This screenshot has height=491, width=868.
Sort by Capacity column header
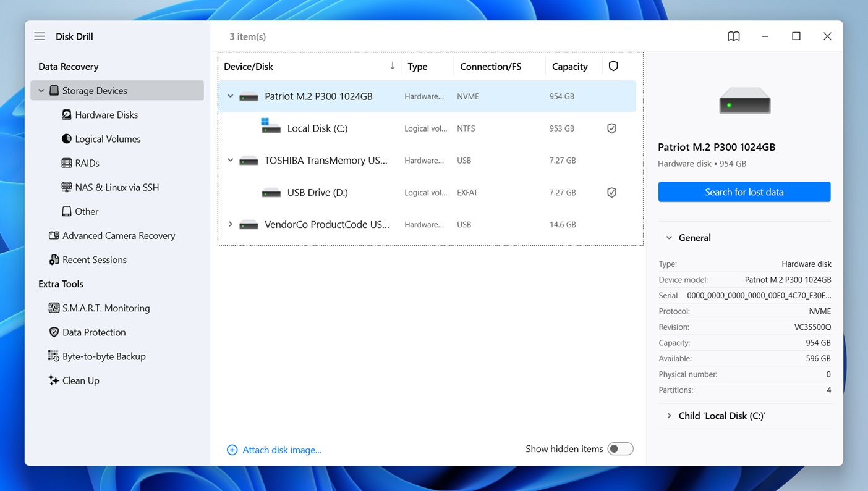pos(569,67)
